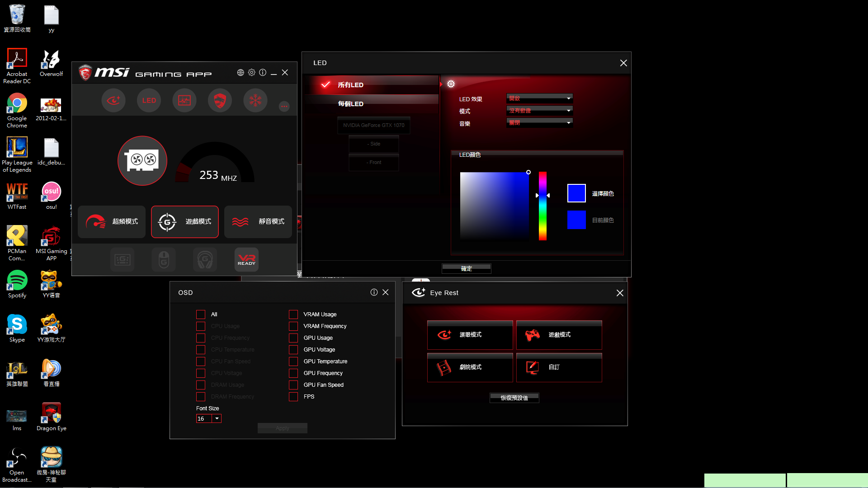Open WTFast desktop shortcut
The width and height of the screenshot is (868, 488).
coord(17,196)
